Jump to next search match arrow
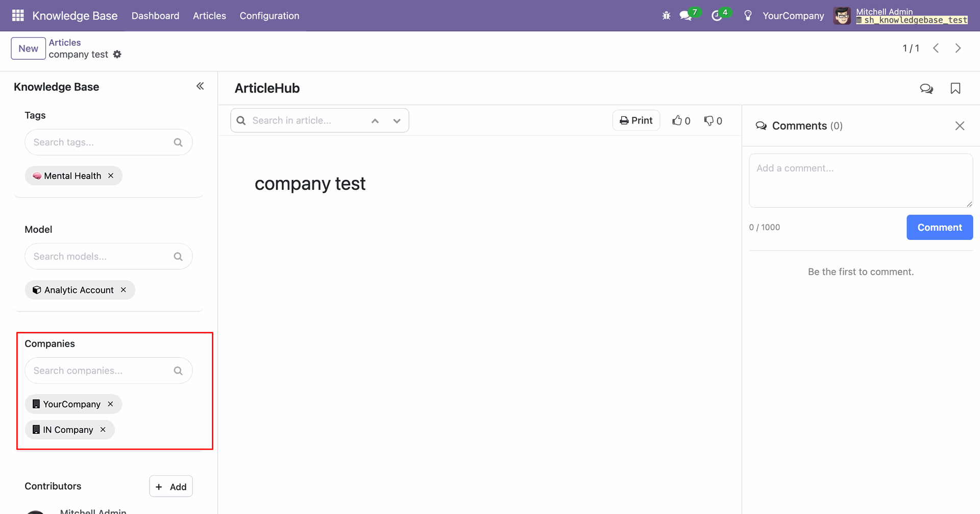Screen dimensions: 980x514 click(397, 121)
